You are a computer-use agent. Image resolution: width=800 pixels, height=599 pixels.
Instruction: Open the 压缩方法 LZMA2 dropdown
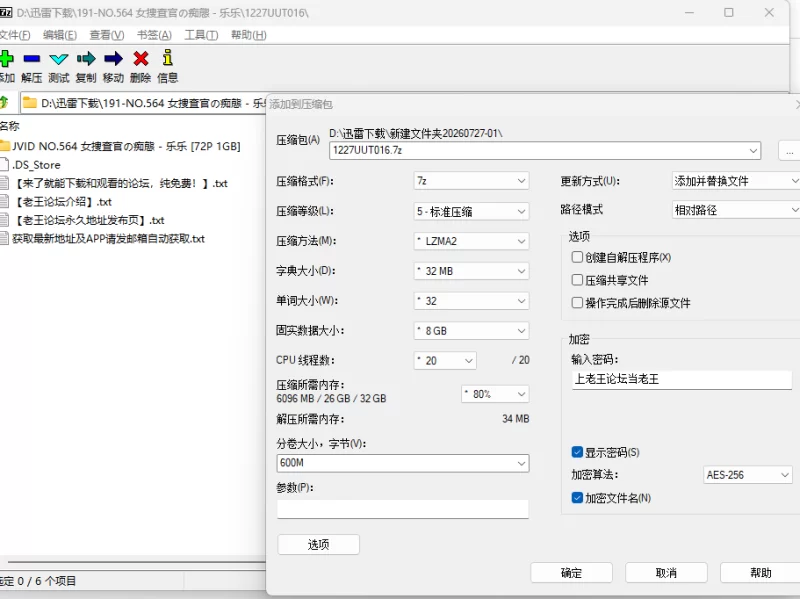pos(471,241)
